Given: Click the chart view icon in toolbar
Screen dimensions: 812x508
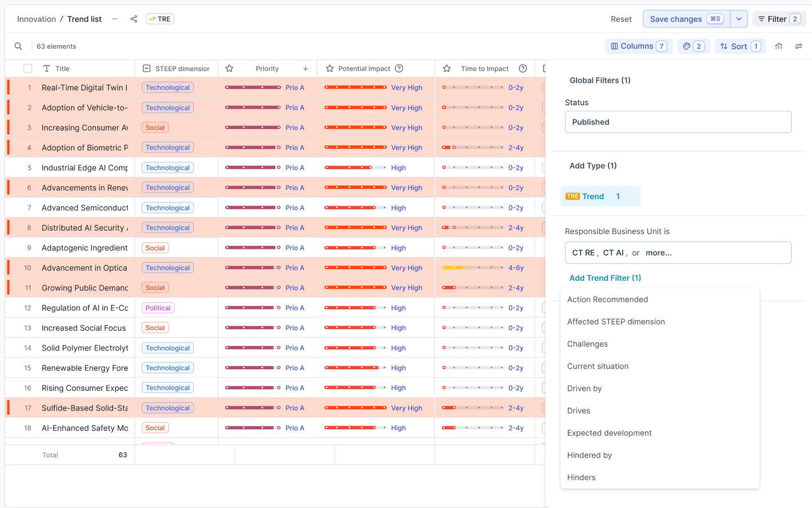Looking at the screenshot, I should click(x=779, y=46).
